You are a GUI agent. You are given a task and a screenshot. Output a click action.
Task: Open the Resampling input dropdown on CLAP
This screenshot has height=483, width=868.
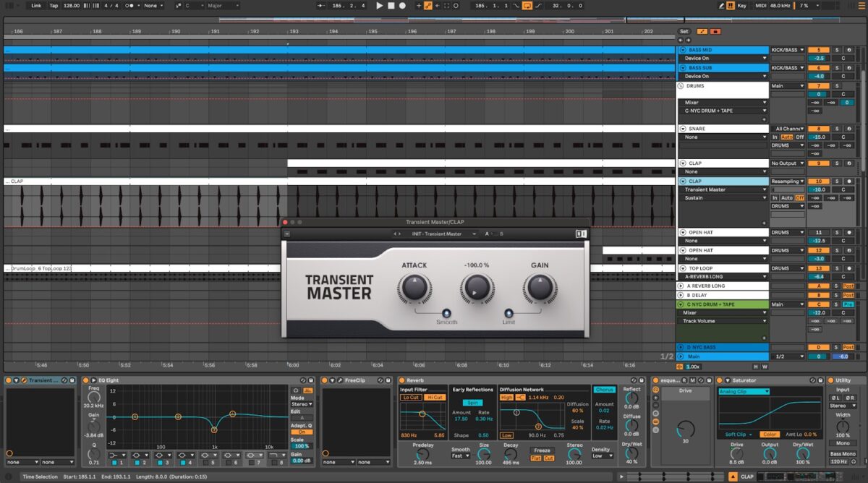point(788,181)
